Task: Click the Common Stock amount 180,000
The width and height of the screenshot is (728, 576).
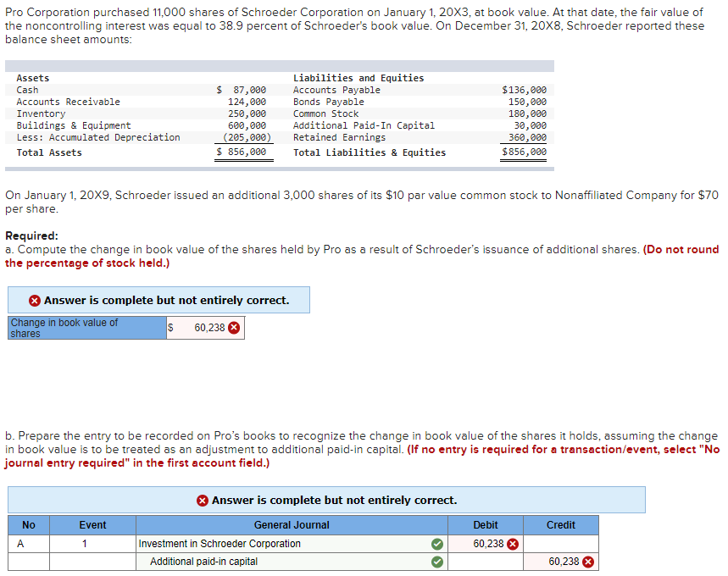Action: tap(527, 114)
